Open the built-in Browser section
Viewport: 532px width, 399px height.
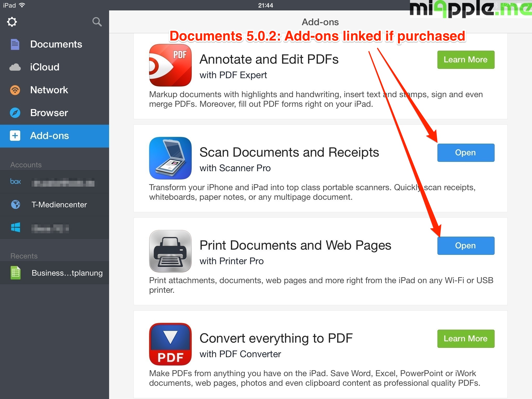tap(49, 113)
